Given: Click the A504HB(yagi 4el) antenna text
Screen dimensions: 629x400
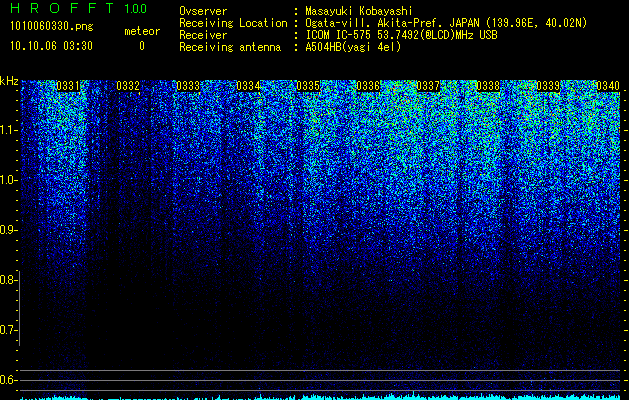Looking at the screenshot, I should 353,47.
